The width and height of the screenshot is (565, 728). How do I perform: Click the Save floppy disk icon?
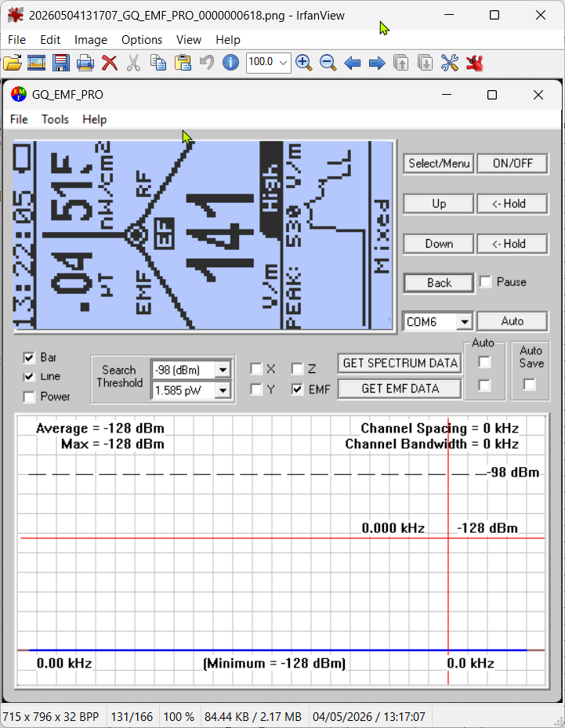pos(61,63)
